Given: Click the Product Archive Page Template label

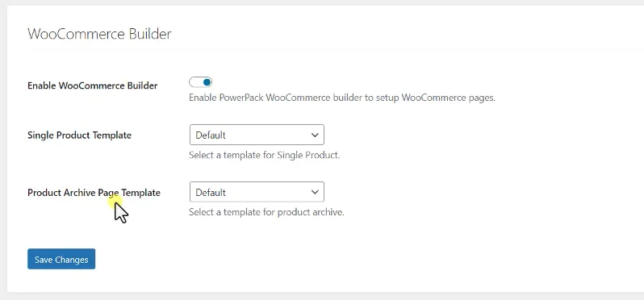Looking at the screenshot, I should pyautogui.click(x=94, y=193).
